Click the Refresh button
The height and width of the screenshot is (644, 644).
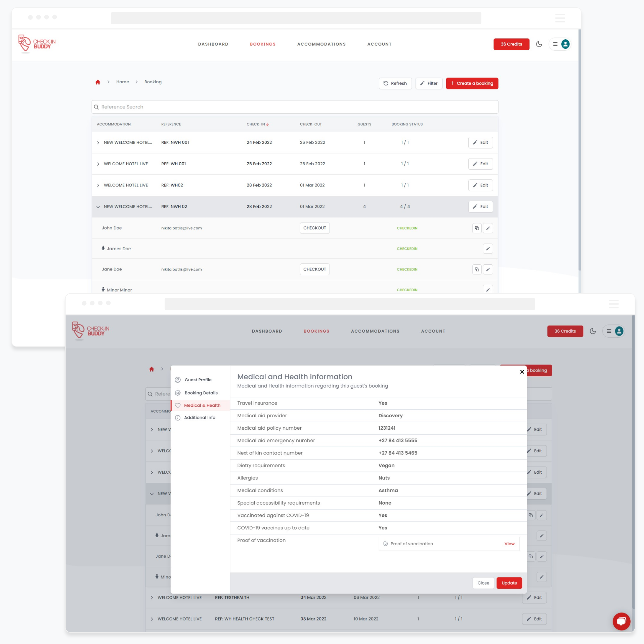point(395,83)
